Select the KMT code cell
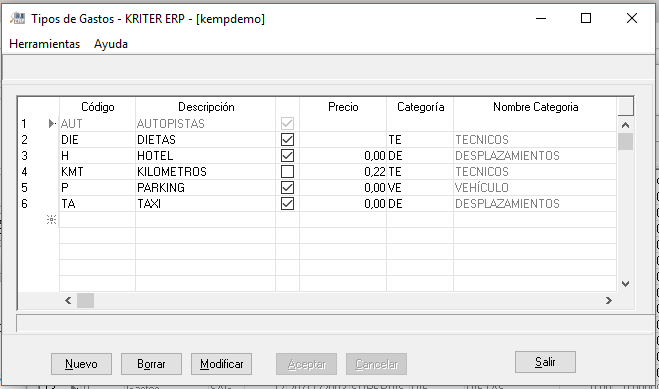Screen dimensions: 659x389 pyautogui.click(x=98, y=171)
